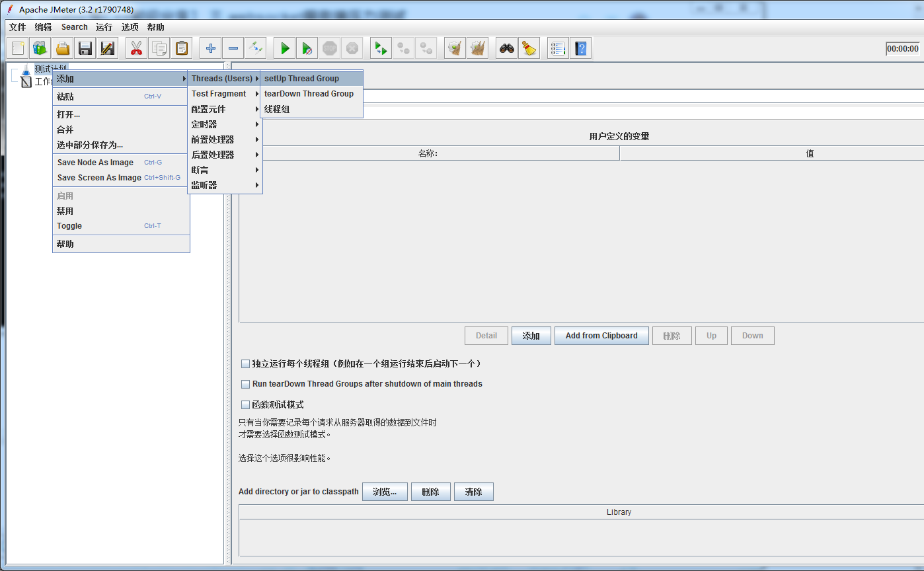Expand all nodes with plus icon

pos(211,48)
